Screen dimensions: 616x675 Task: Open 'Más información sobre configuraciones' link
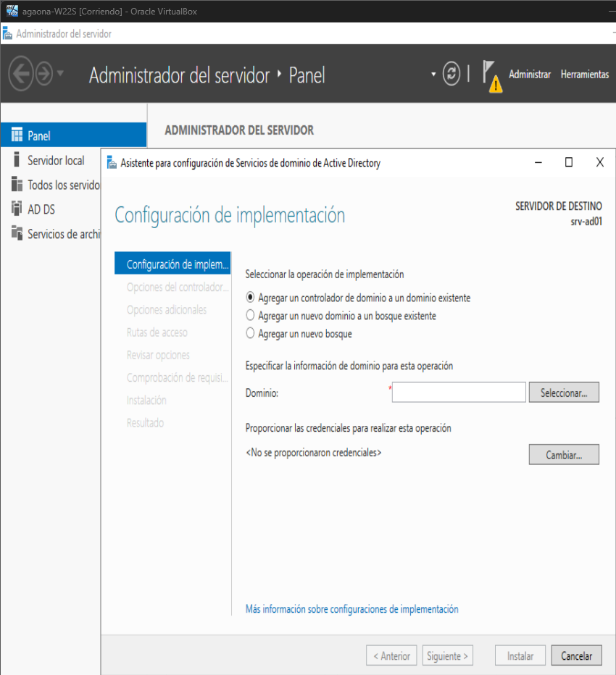[x=351, y=609]
